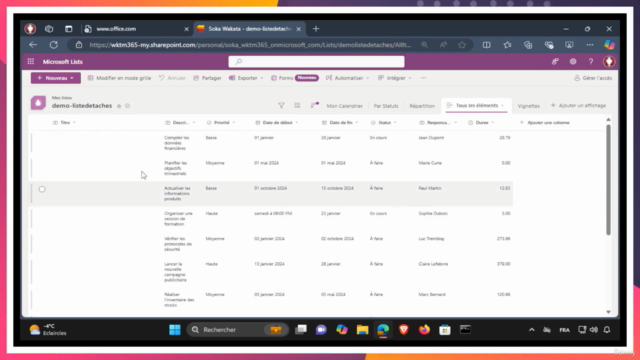Viewport: 640px width, 360px height.
Task: Open the terminal icon on the taskbar
Action: [465, 330]
